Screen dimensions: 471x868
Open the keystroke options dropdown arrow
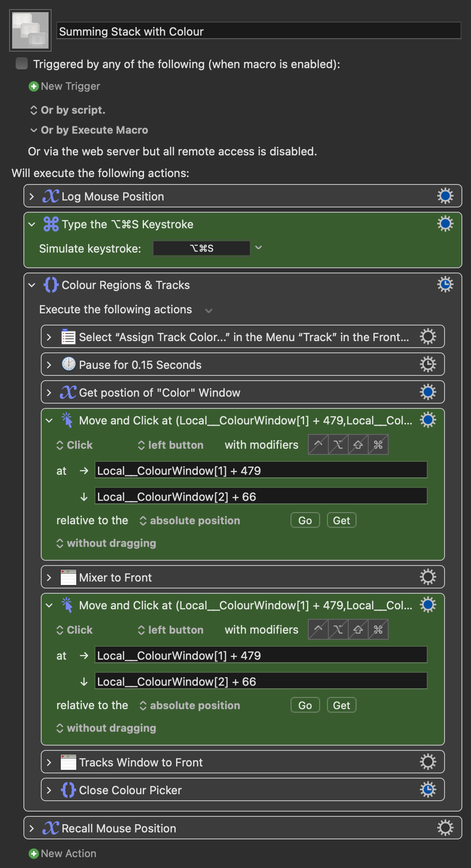click(258, 248)
